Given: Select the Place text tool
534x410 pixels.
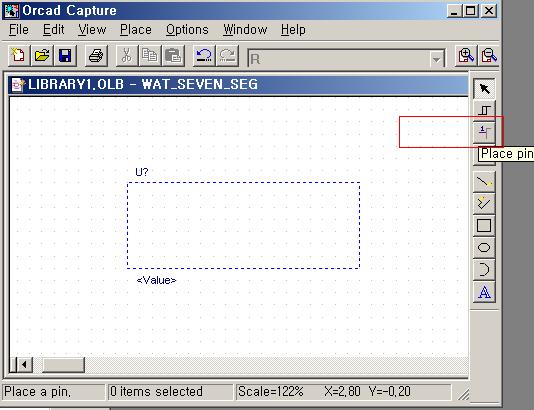Looking at the screenshot, I should (x=484, y=291).
